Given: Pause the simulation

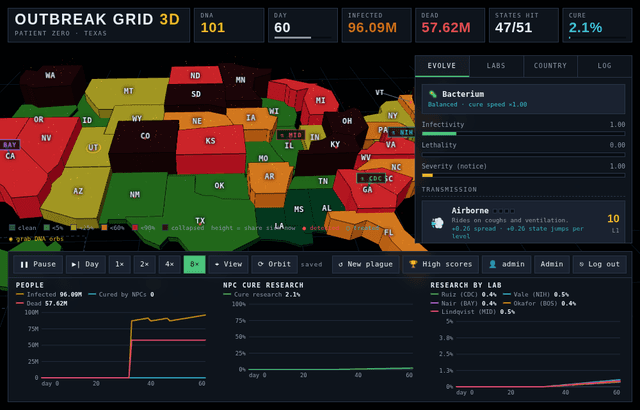Looking at the screenshot, I should click(38, 264).
